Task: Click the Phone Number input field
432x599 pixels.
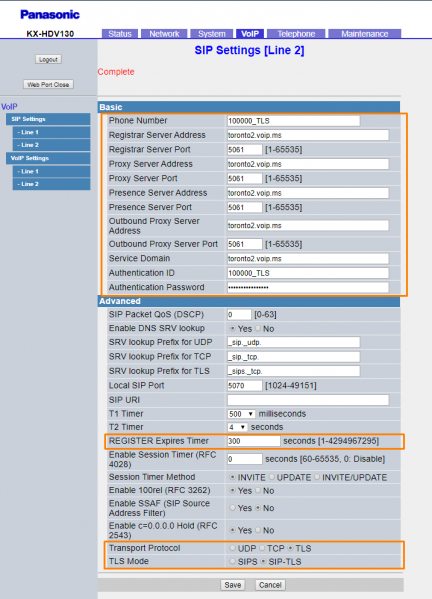Action: pos(293,121)
